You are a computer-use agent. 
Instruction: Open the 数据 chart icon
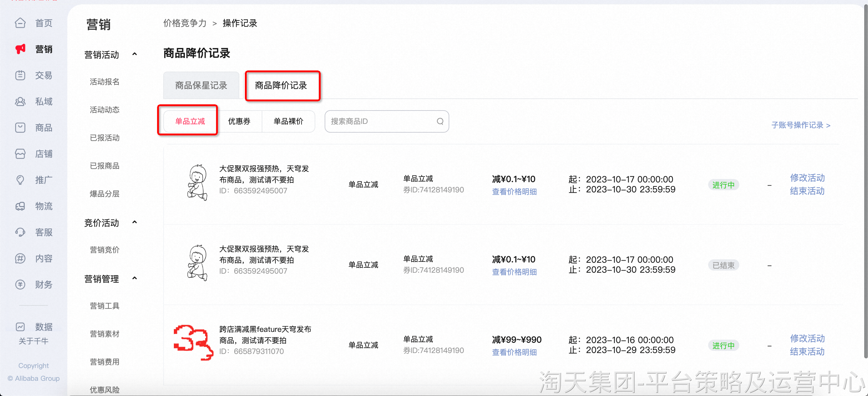point(20,327)
